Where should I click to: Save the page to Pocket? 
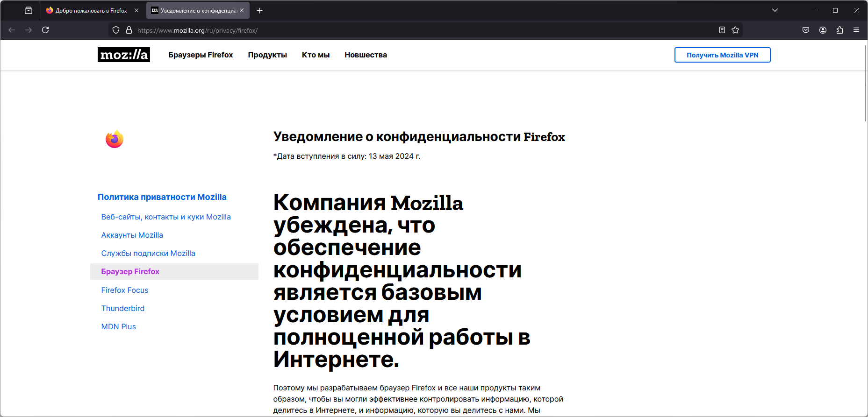[806, 30]
